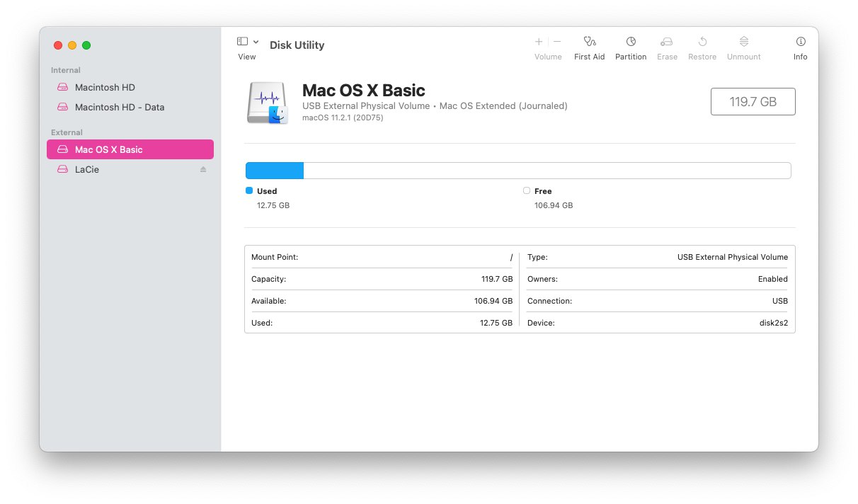Select Macintosh HD - Data volume
The height and width of the screenshot is (504, 858).
pyautogui.click(x=130, y=107)
